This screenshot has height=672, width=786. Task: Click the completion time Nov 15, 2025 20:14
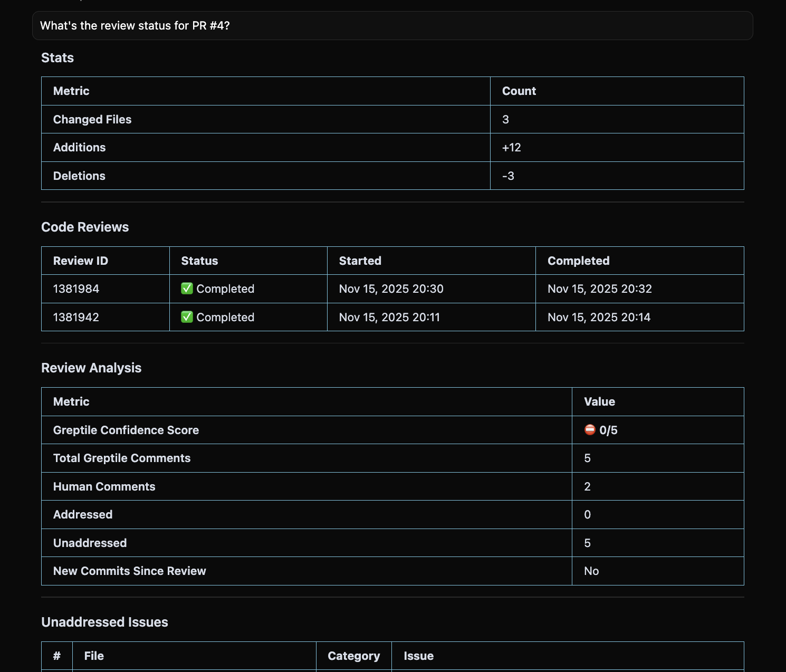(599, 318)
